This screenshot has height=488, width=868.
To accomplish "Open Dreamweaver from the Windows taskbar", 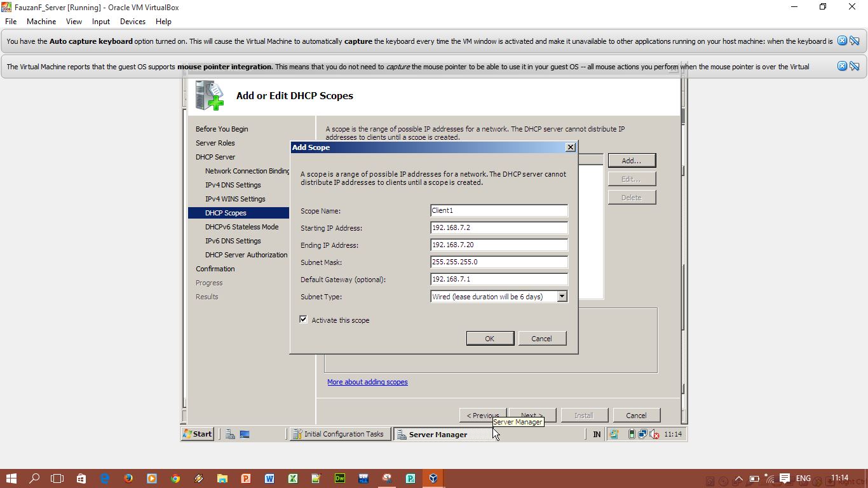I will [x=339, y=478].
